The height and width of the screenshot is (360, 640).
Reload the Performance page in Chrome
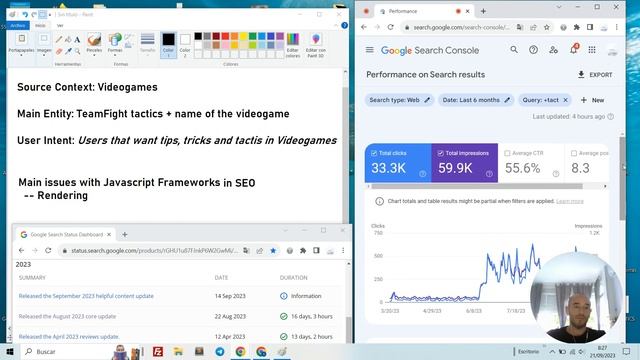click(x=391, y=27)
